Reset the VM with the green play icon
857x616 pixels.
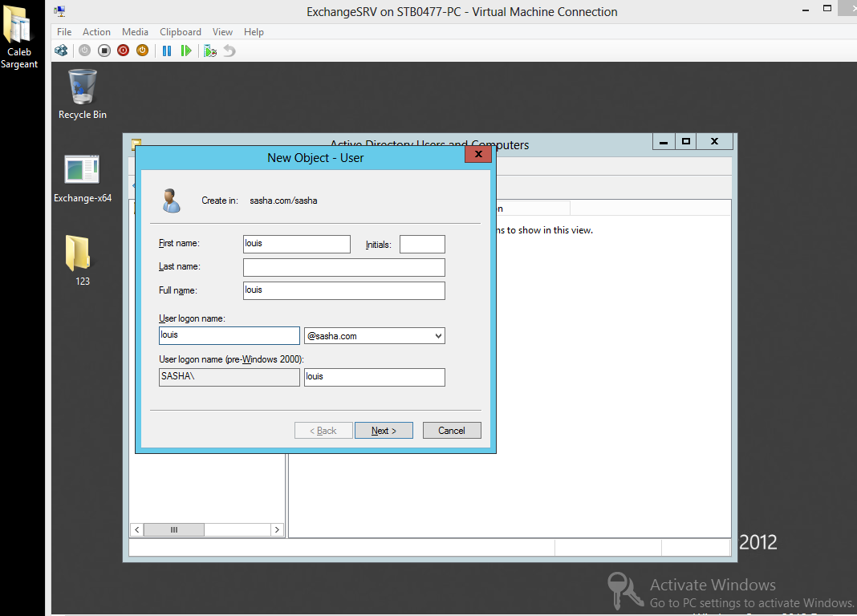[x=186, y=51]
